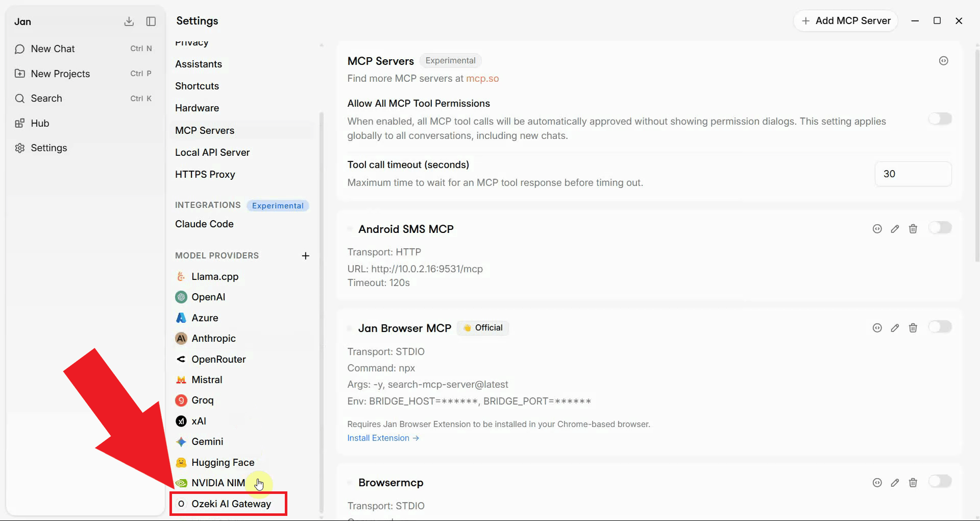
Task: Click the Search magnifier icon
Action: pyautogui.click(x=20, y=99)
